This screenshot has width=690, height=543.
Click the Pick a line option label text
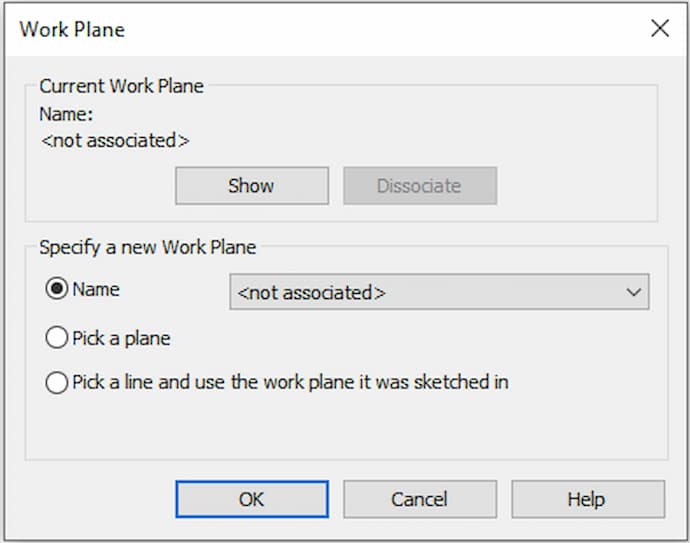coord(290,382)
